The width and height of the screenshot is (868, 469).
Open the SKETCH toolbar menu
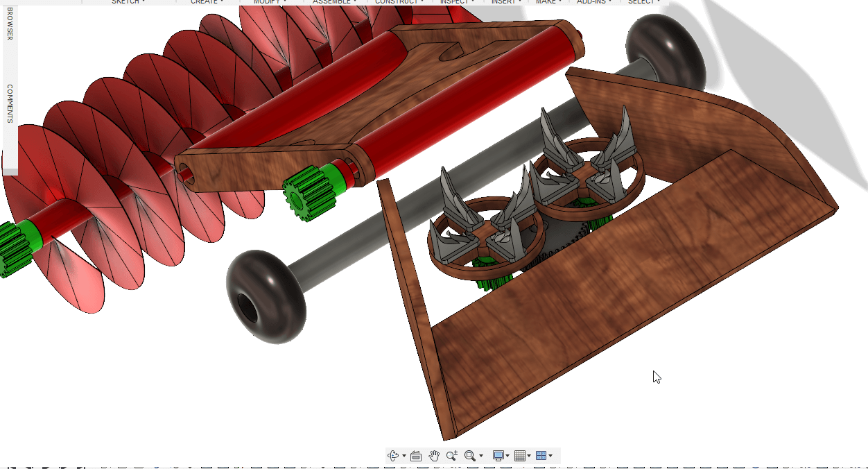[x=128, y=2]
